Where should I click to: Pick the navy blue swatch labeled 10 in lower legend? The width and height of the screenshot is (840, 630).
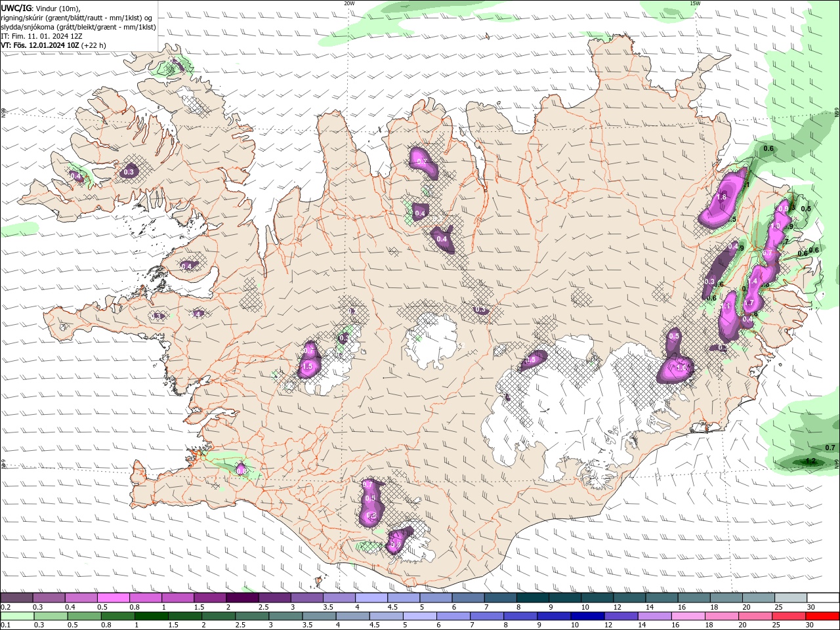[587, 616]
